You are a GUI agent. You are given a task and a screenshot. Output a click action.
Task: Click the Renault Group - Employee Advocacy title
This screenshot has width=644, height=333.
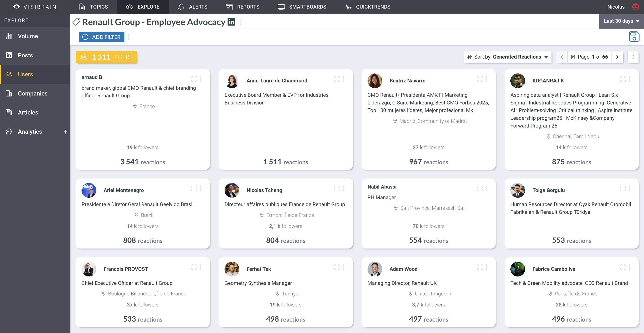pyautogui.click(x=154, y=22)
